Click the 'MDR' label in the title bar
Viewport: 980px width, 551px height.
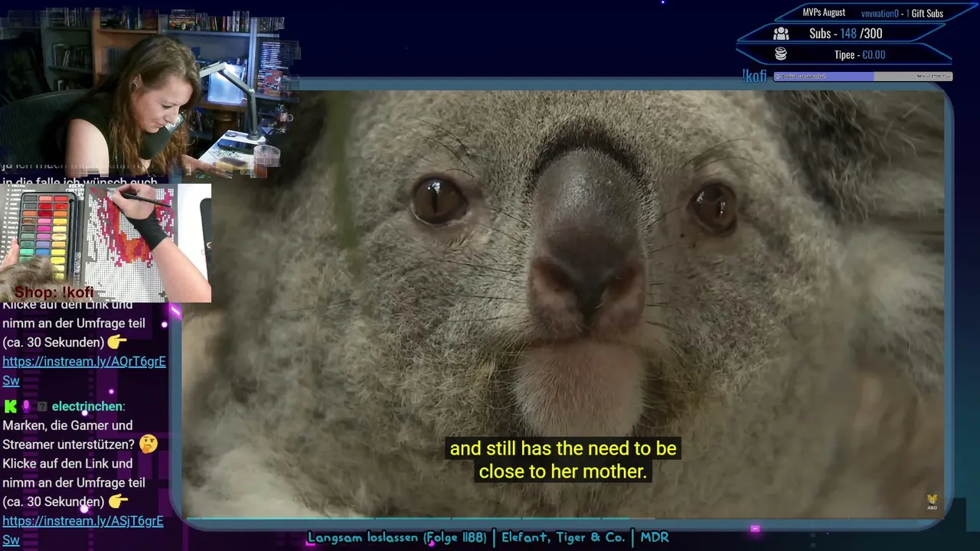655,537
